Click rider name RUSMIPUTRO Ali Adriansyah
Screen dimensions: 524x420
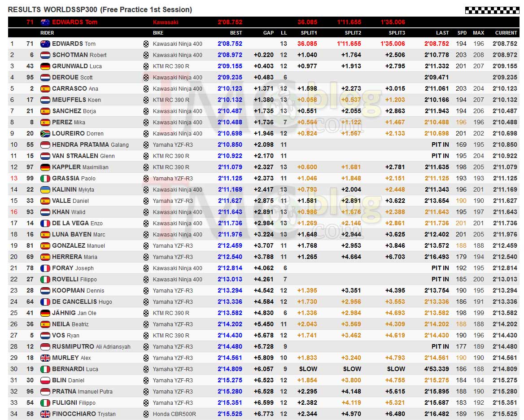pyautogui.click(x=91, y=347)
